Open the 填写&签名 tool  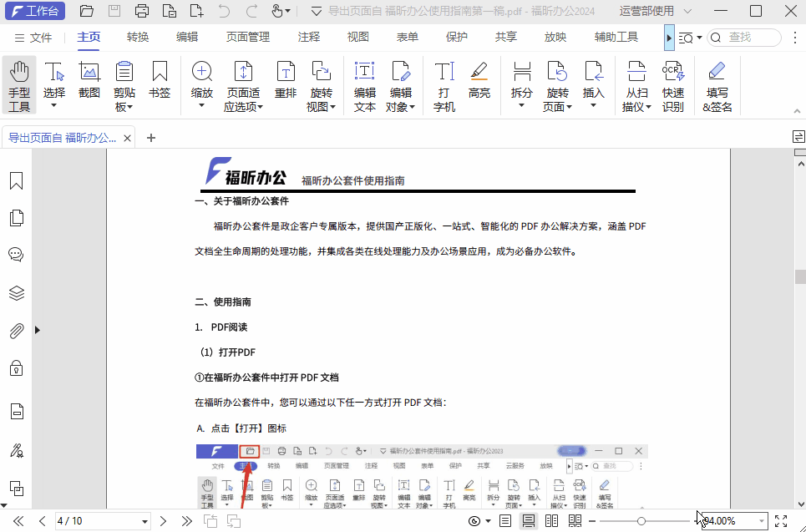717,84
